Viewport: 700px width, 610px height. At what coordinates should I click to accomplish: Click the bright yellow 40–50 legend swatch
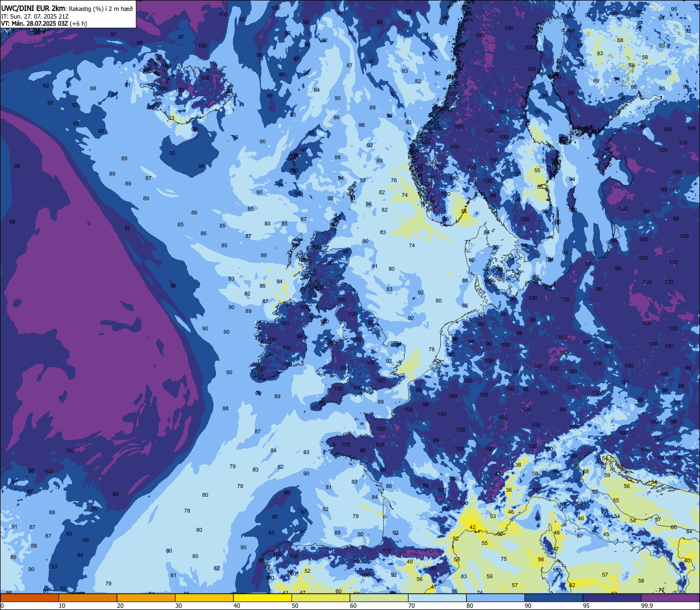click(262, 598)
